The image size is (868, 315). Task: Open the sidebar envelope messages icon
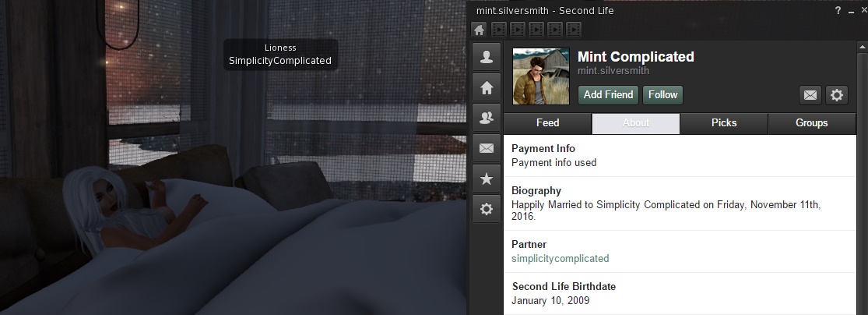pos(486,148)
